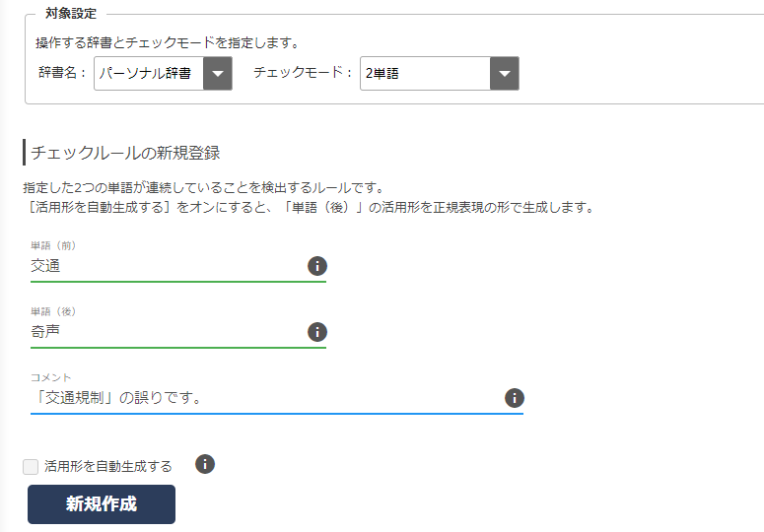Open the 2単語 check mode selector

tap(426, 74)
